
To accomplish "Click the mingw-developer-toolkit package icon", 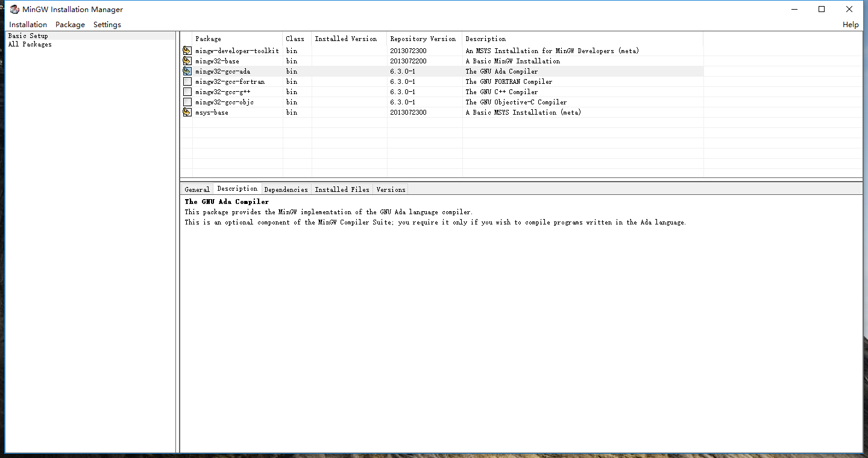I will [187, 51].
